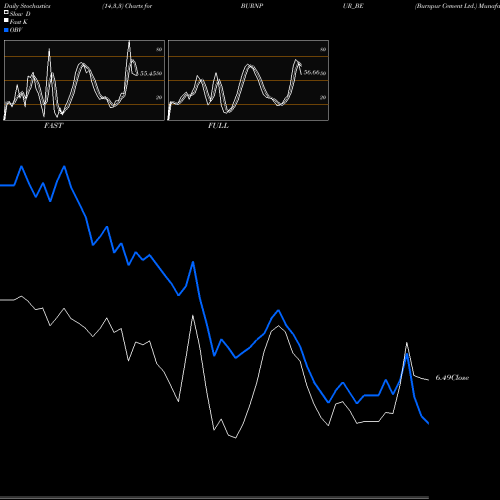Click the horizontal scrollbar at the bottom
Image resolution: width=500 pixels, height=500 pixels.
coord(214,498)
